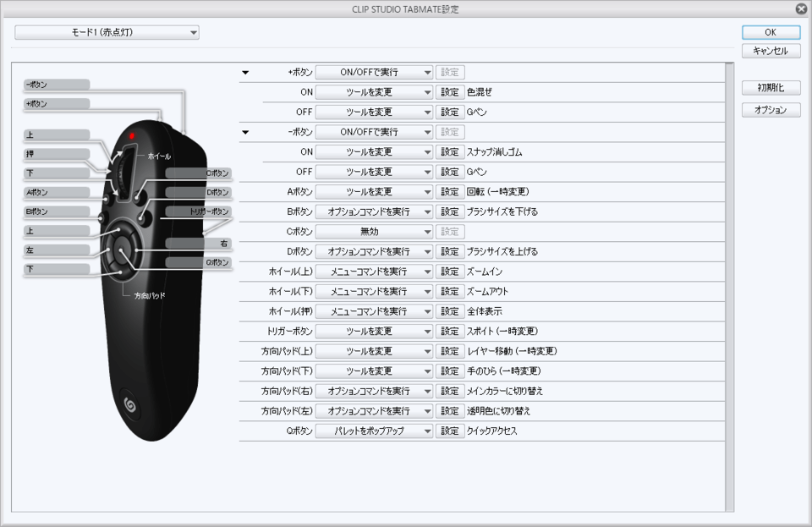Image resolution: width=812 pixels, height=527 pixels.
Task: Open the オプション options button
Action: point(771,110)
